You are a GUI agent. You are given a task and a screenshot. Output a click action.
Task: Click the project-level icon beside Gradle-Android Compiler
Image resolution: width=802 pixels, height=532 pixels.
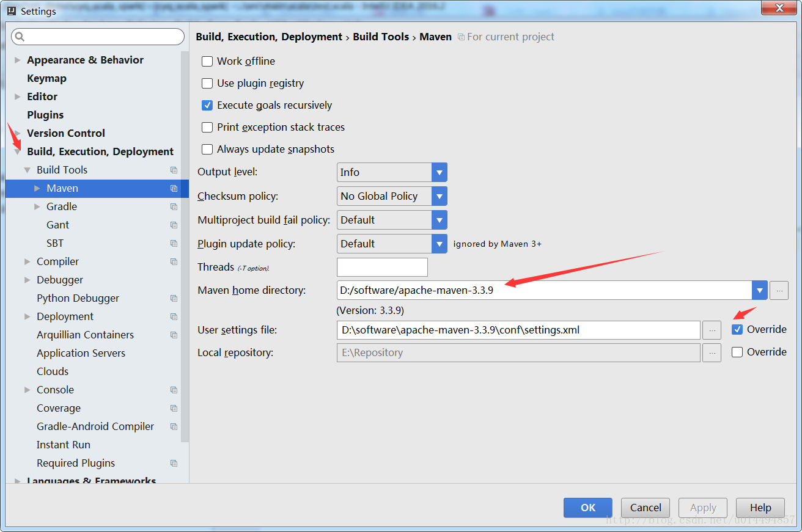click(x=174, y=426)
